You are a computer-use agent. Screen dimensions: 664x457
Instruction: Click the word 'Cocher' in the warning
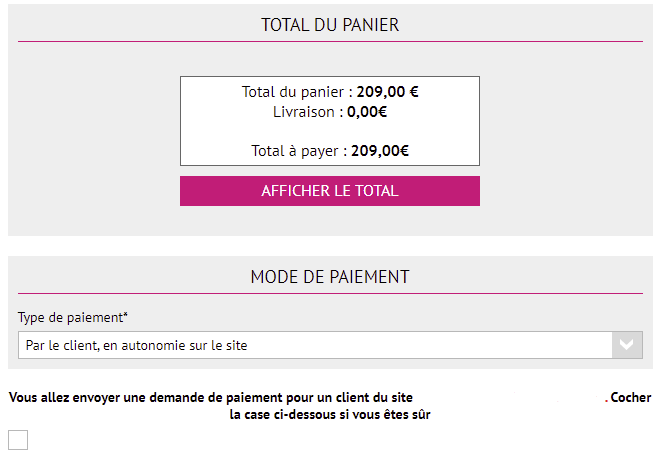[630, 398]
